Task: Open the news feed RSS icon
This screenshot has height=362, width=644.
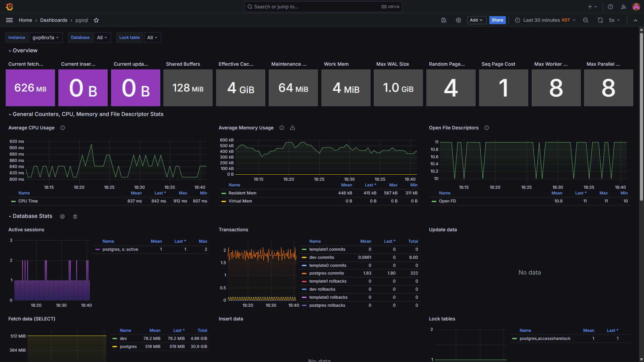Action: [623, 7]
